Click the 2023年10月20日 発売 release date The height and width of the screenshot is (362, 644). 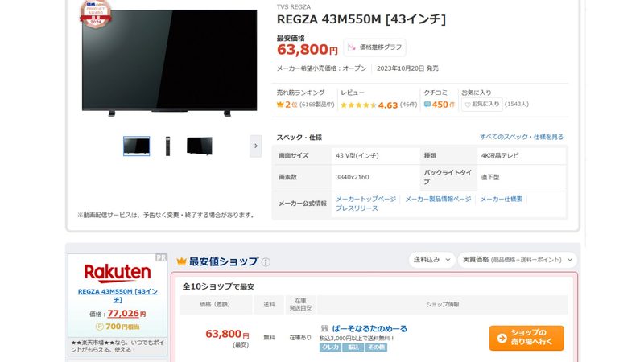tap(407, 68)
